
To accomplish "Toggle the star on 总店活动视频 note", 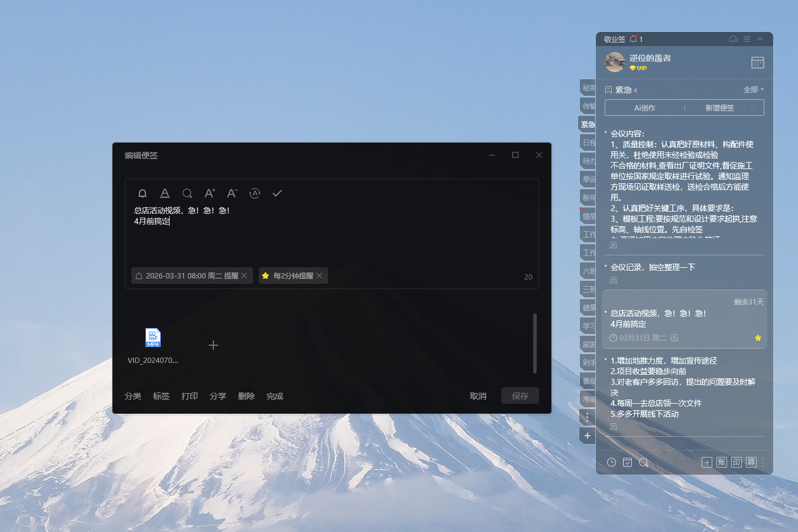I will [758, 338].
